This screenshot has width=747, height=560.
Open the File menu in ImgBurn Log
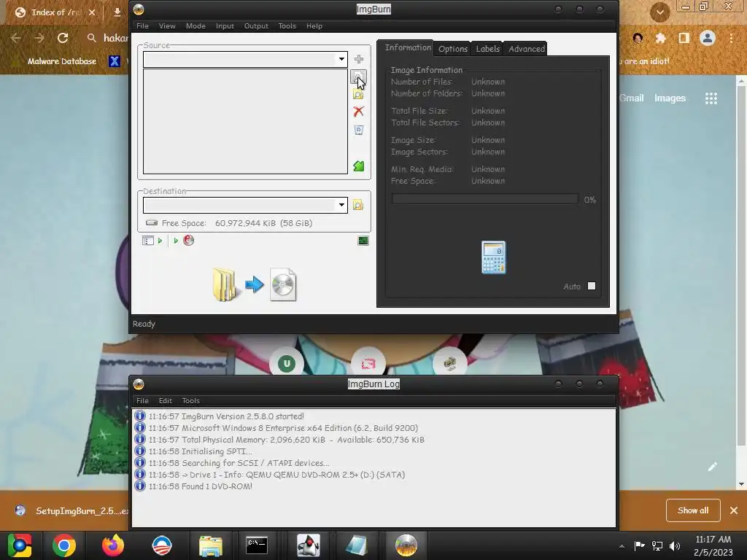142,401
